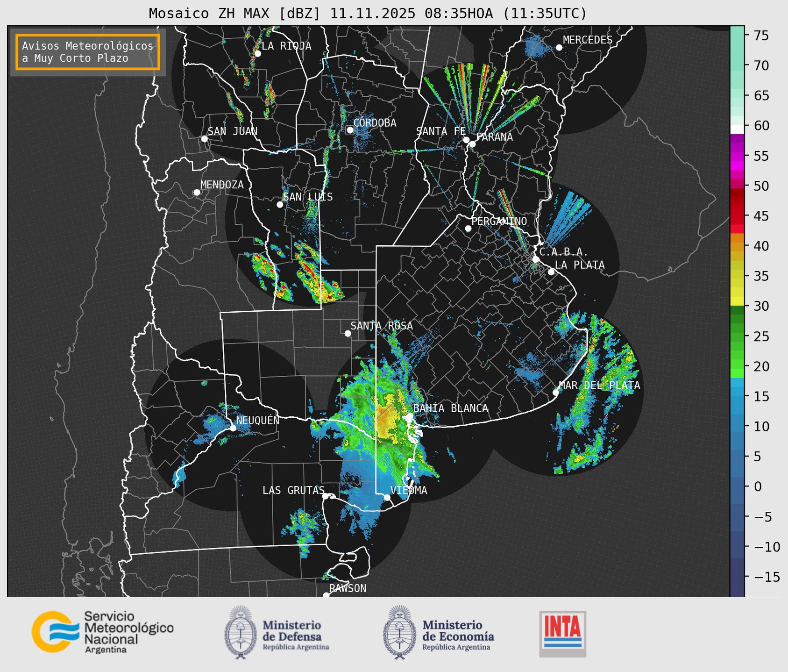Screen dimensions: 788x672
Task: Click the MAR DEL PLATA city marker dot
Action: pos(556,392)
